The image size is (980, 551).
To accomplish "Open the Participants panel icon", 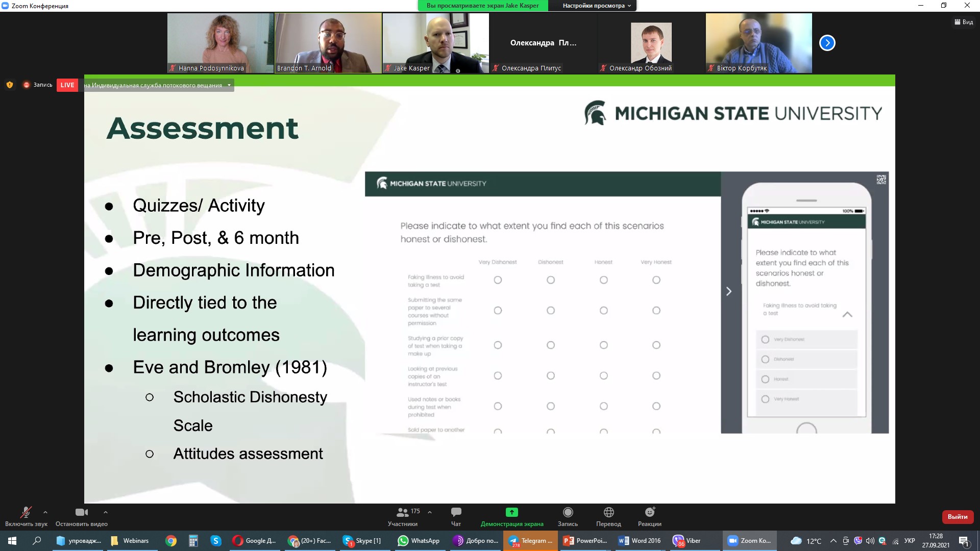I will 402,512.
